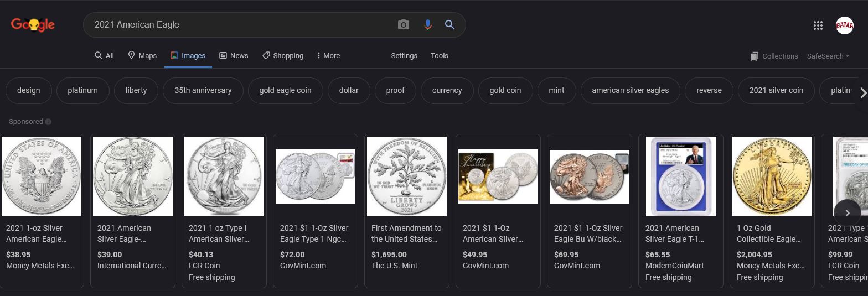Switch to the Shopping tab
The width and height of the screenshot is (868, 296).
tap(283, 56)
